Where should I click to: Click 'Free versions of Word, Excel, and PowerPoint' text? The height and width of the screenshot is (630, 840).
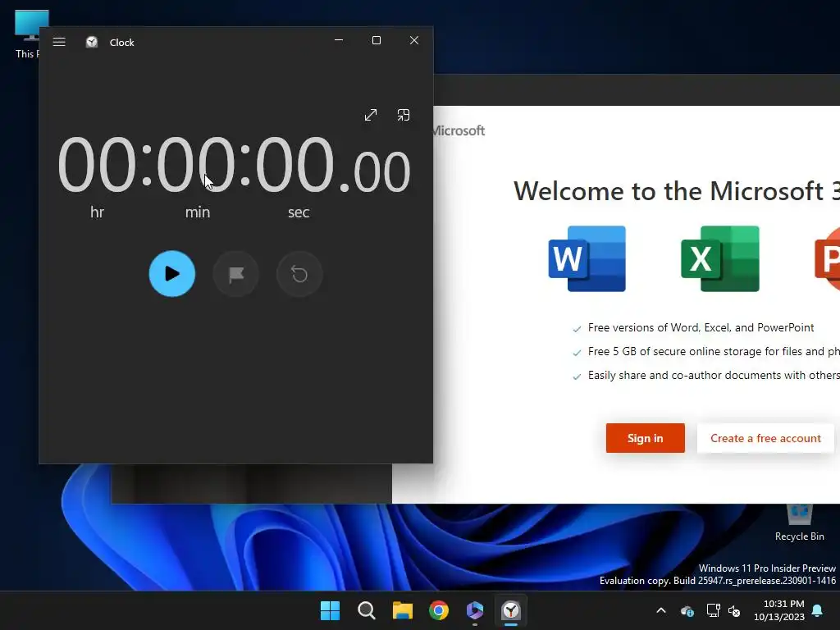click(701, 328)
